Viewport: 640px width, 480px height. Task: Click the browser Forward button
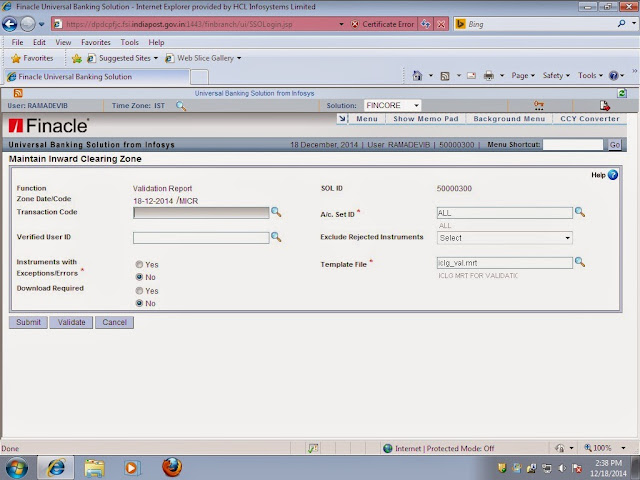click(28, 24)
